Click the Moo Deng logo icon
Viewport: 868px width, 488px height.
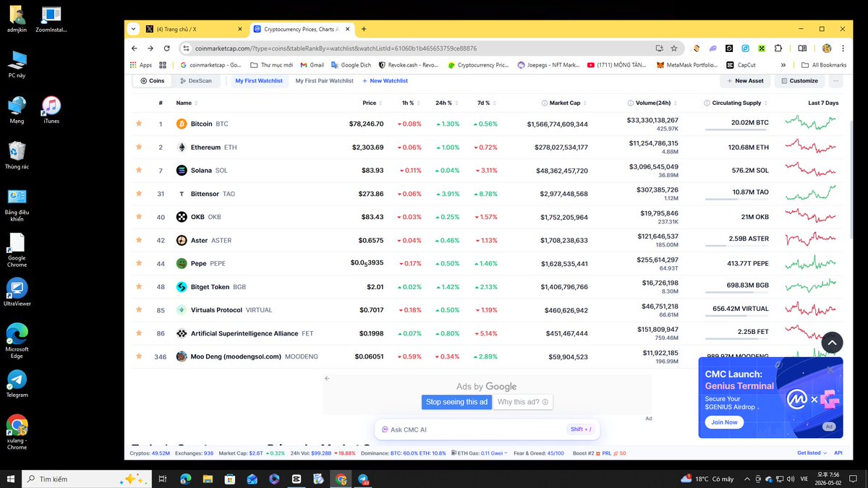coord(182,356)
